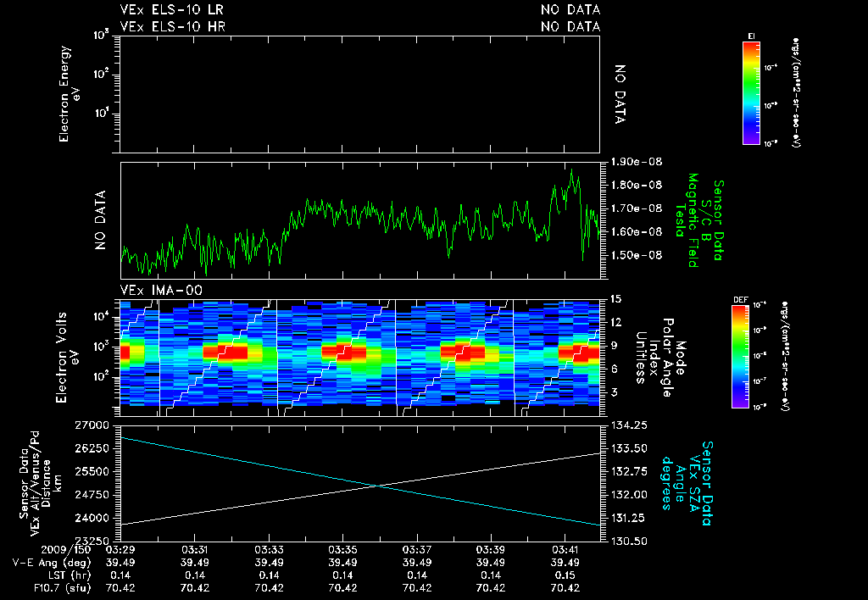Click the 03:41 time label
868x600 pixels.
point(565,550)
